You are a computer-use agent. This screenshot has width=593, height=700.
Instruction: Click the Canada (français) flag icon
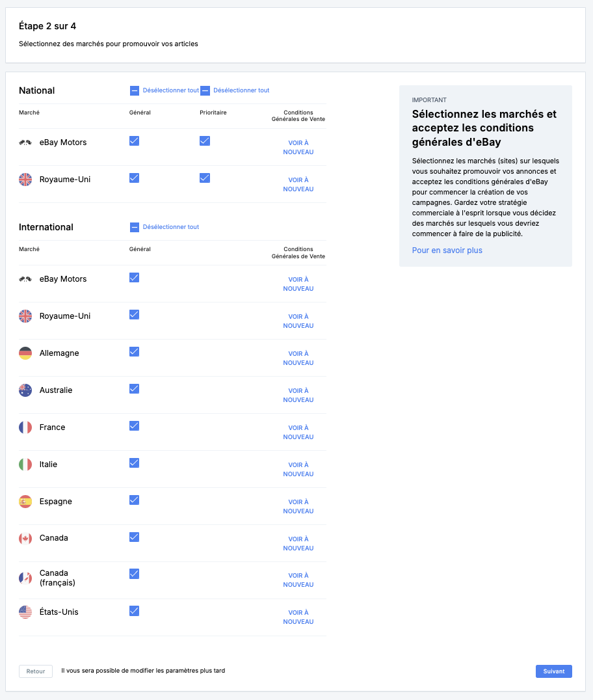[x=25, y=578]
